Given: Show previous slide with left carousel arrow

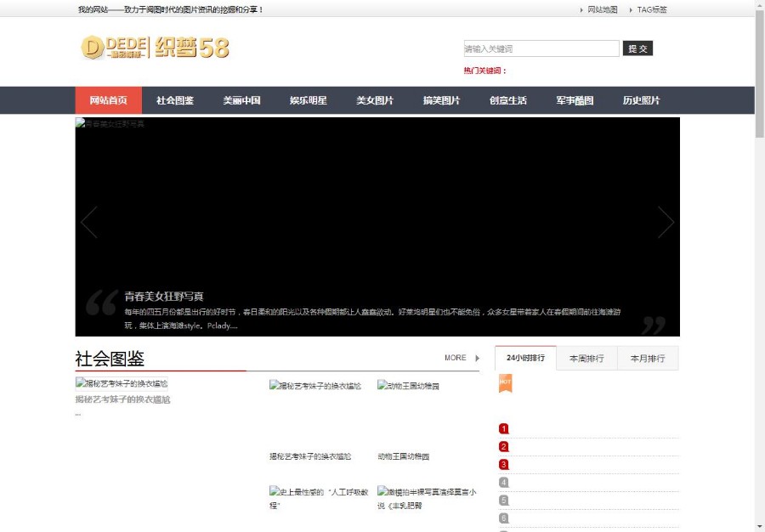Looking at the screenshot, I should pyautogui.click(x=89, y=223).
